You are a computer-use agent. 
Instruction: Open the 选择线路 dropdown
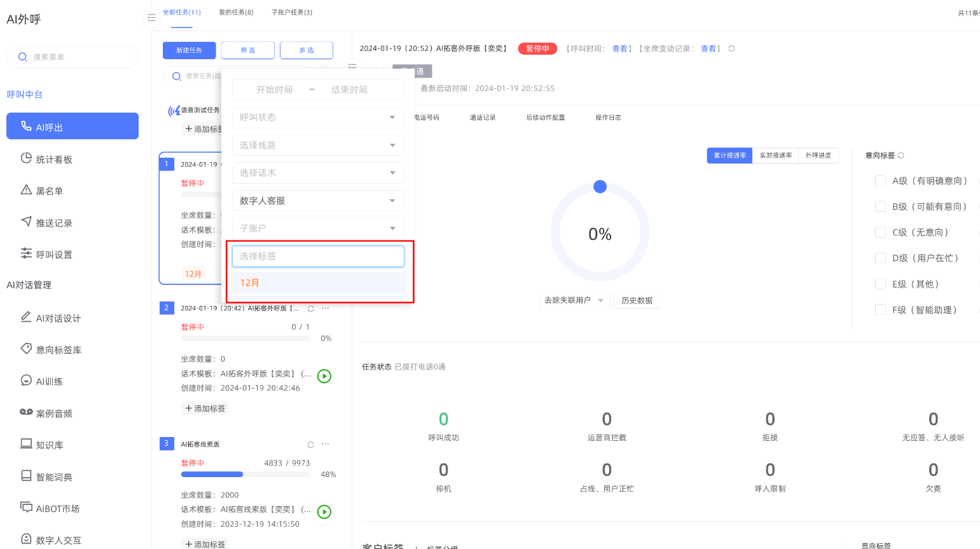click(x=318, y=145)
